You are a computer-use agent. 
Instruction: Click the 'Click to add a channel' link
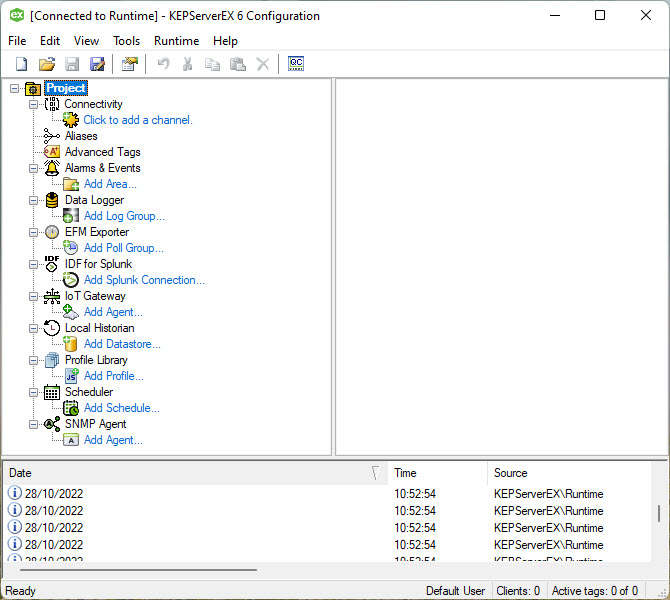[x=137, y=120]
